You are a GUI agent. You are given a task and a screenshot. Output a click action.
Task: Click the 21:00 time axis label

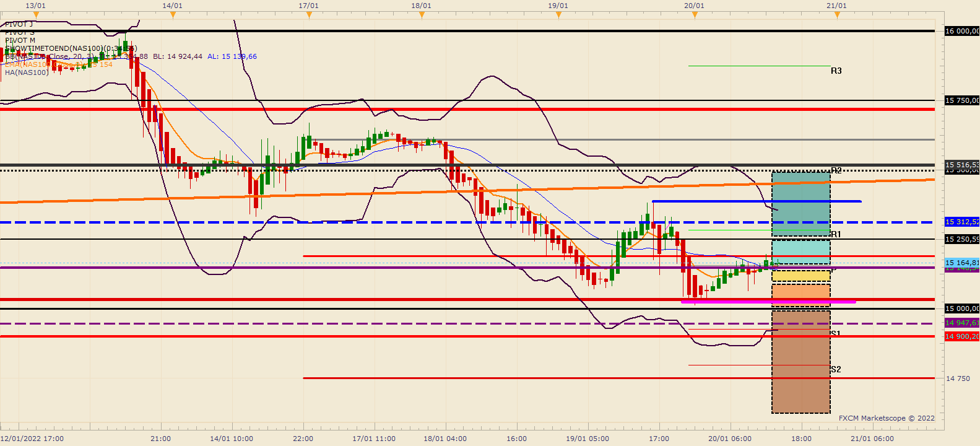(x=161, y=439)
